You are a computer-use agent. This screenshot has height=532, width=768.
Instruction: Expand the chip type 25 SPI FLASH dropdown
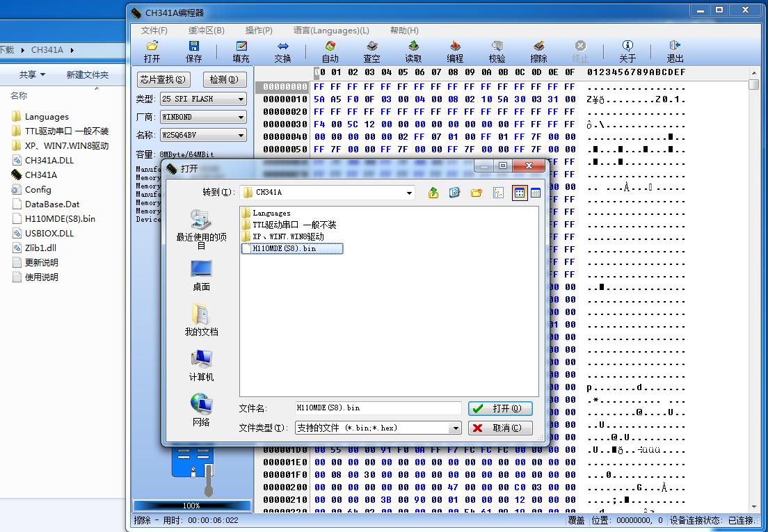point(241,99)
